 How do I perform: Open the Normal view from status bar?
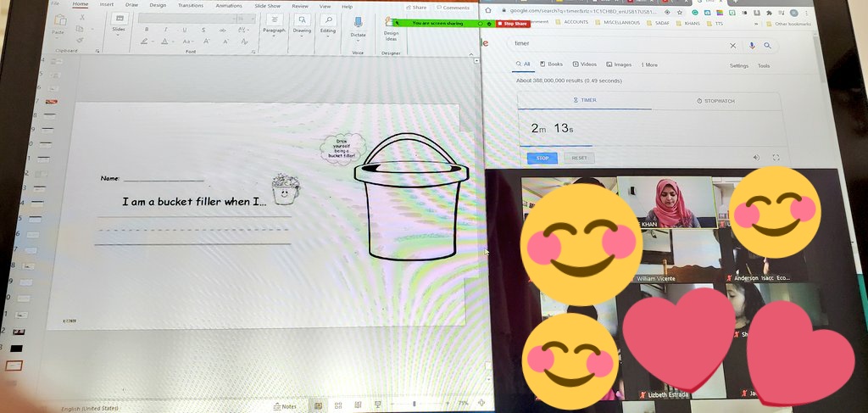point(319,405)
